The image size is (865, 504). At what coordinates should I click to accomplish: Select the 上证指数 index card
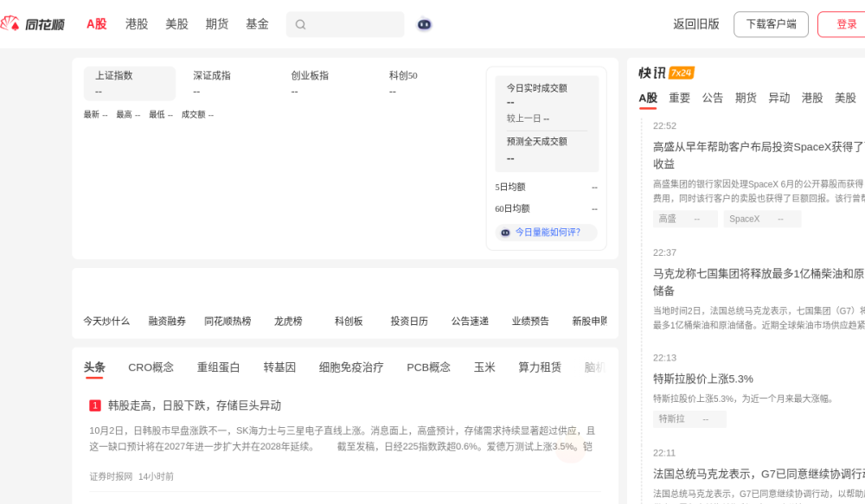click(130, 83)
